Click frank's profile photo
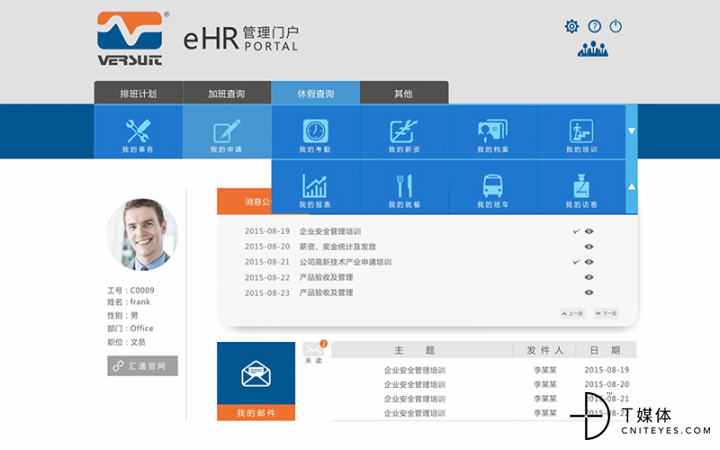 [142, 234]
